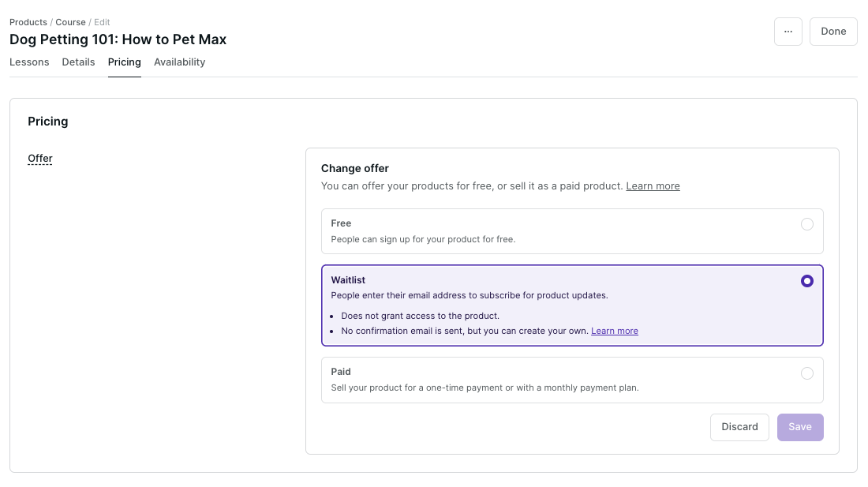Click the Offer label with dotted underline
The image size is (868, 487).
point(40,159)
